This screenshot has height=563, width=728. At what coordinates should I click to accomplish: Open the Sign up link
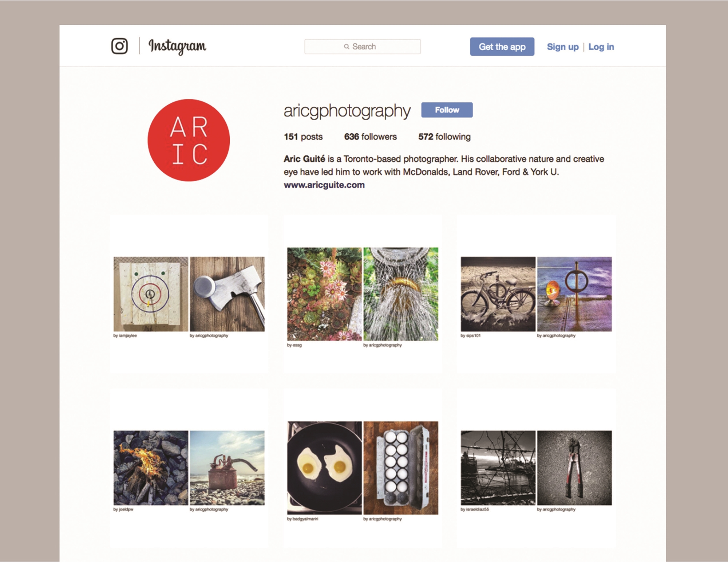click(563, 47)
